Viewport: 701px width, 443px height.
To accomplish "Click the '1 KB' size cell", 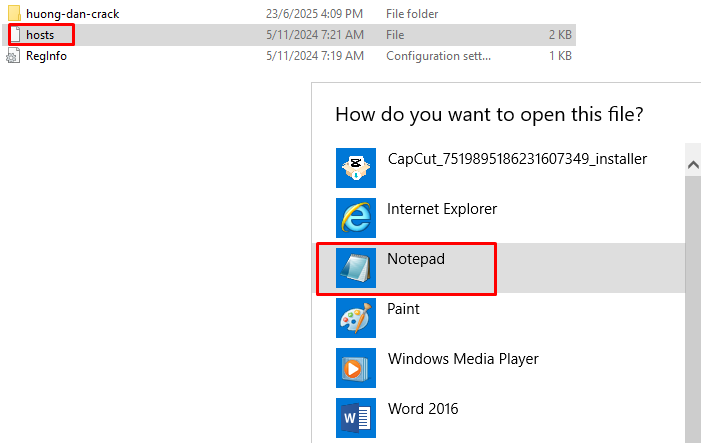I will [x=560, y=56].
